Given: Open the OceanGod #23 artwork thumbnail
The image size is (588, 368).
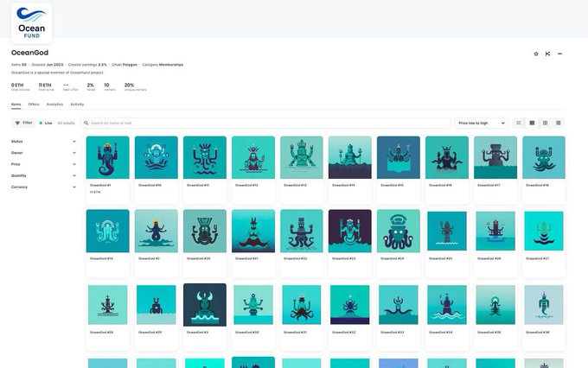Looking at the screenshot, I should pos(350,231).
